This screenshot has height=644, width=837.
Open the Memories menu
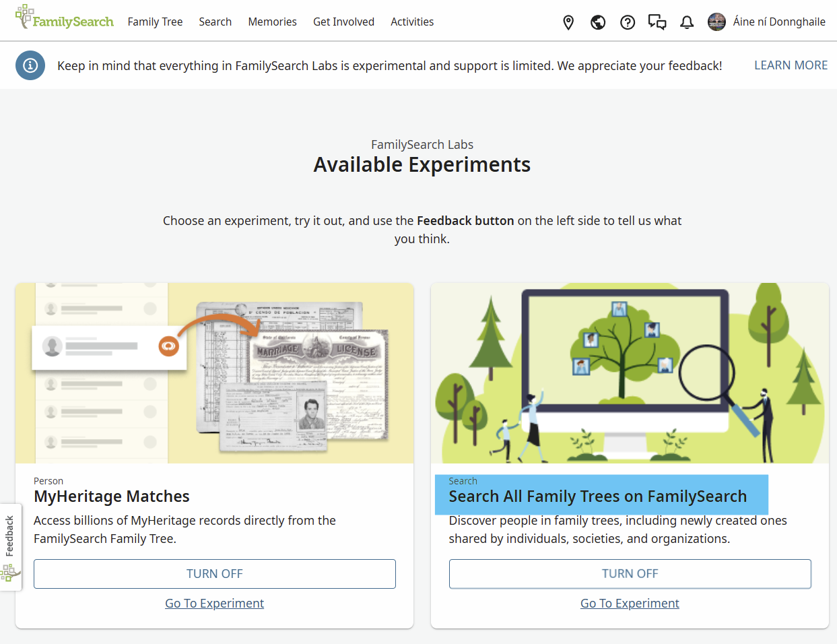click(x=272, y=22)
